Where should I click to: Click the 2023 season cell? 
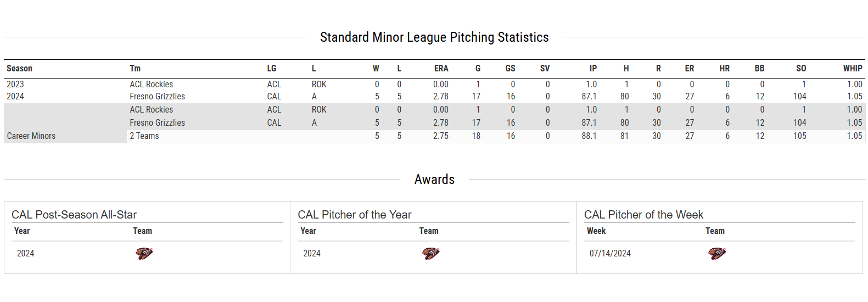[15, 85]
